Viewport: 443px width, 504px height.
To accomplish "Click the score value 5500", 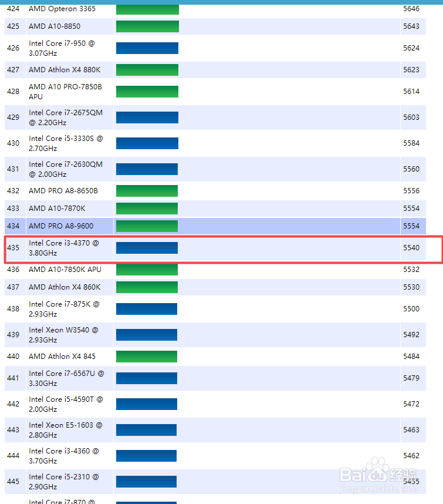I will tap(411, 309).
